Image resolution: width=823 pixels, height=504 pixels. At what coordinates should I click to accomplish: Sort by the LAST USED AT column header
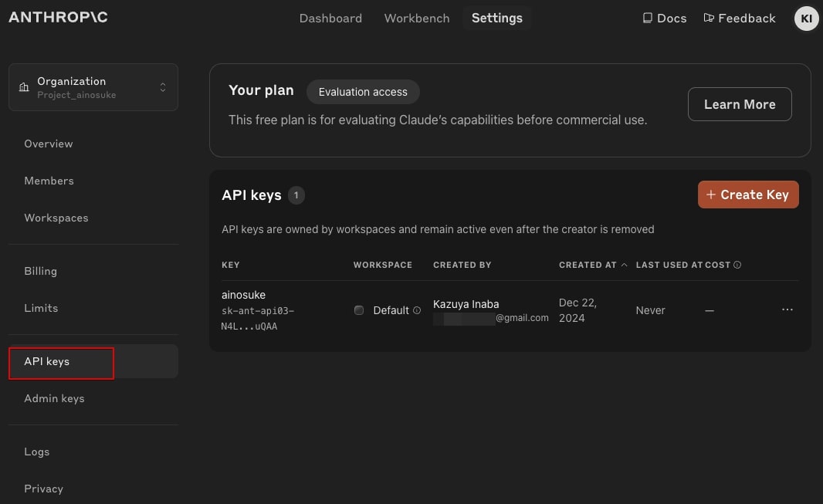669,265
